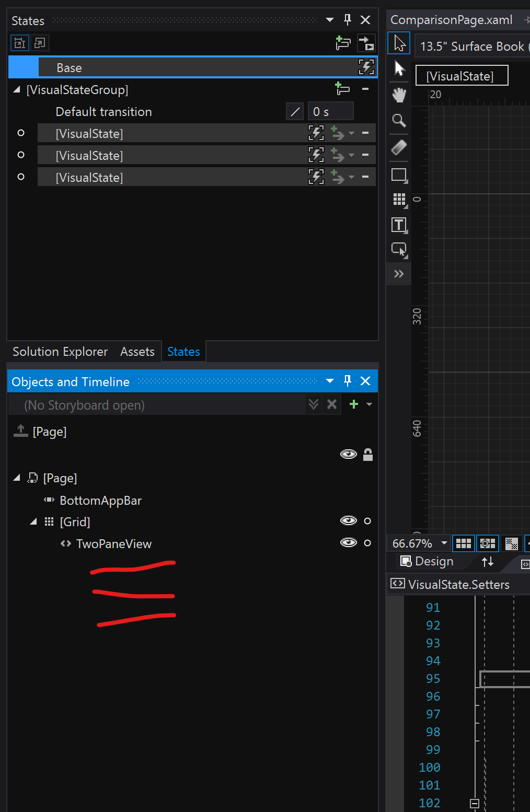Select the Direct Selection tool
530x812 pixels.
click(399, 68)
